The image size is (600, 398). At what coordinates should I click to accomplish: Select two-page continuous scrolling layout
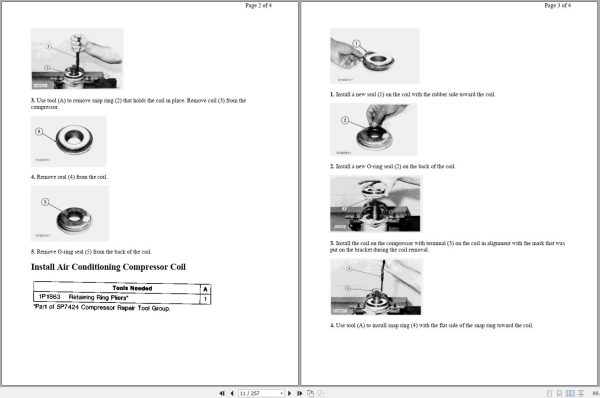coord(580,393)
